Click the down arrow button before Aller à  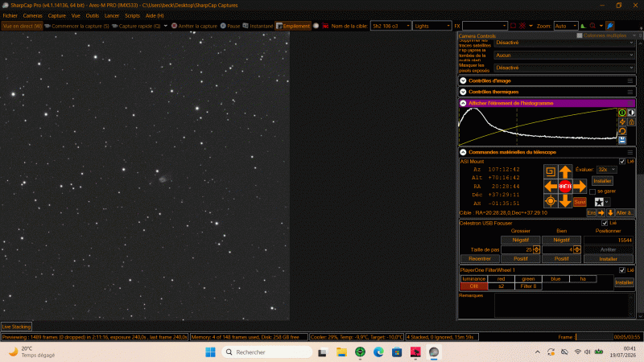[x=610, y=212]
